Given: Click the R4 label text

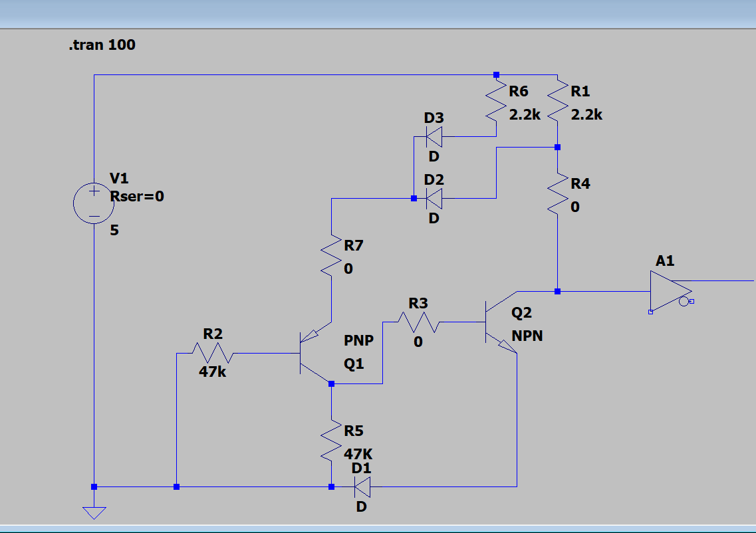Looking at the screenshot, I should click(x=580, y=183).
